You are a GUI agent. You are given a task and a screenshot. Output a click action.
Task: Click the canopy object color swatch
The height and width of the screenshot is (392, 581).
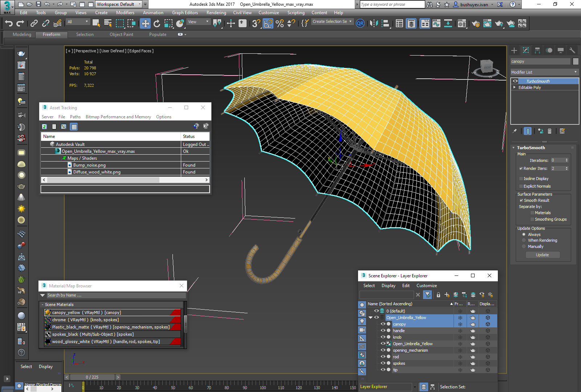coord(576,61)
